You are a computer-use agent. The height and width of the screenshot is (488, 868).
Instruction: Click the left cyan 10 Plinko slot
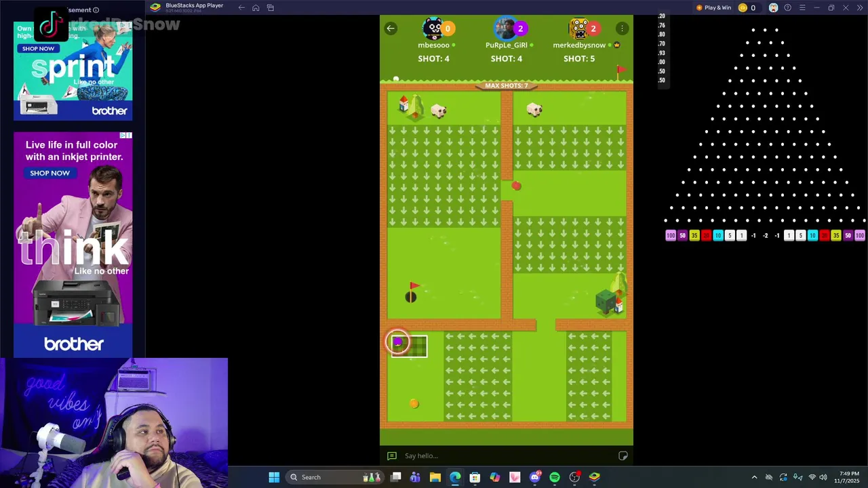point(717,235)
